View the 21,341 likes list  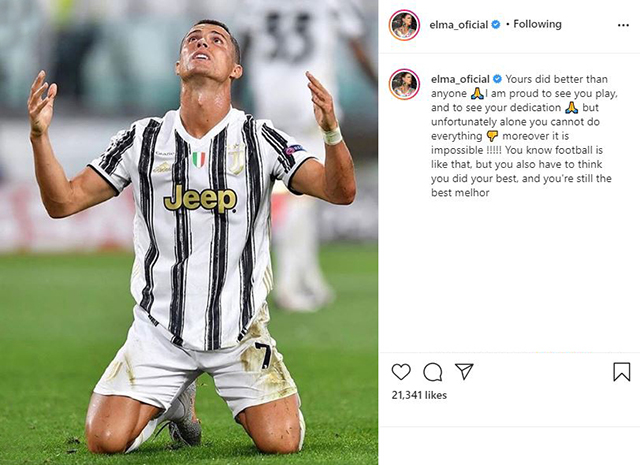click(x=419, y=395)
